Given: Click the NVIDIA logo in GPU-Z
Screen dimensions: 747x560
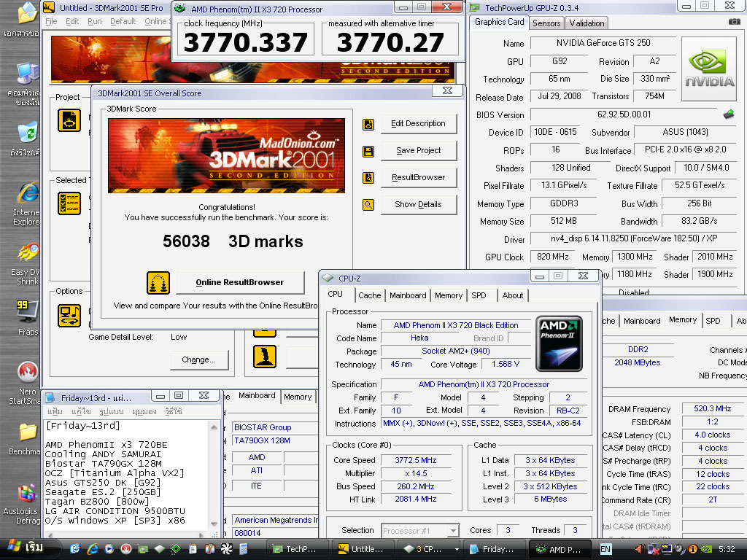Looking at the screenshot, I should [709, 69].
